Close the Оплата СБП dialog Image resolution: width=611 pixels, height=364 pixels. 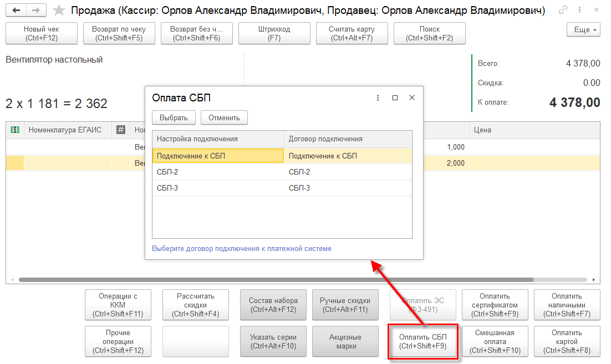(x=412, y=98)
